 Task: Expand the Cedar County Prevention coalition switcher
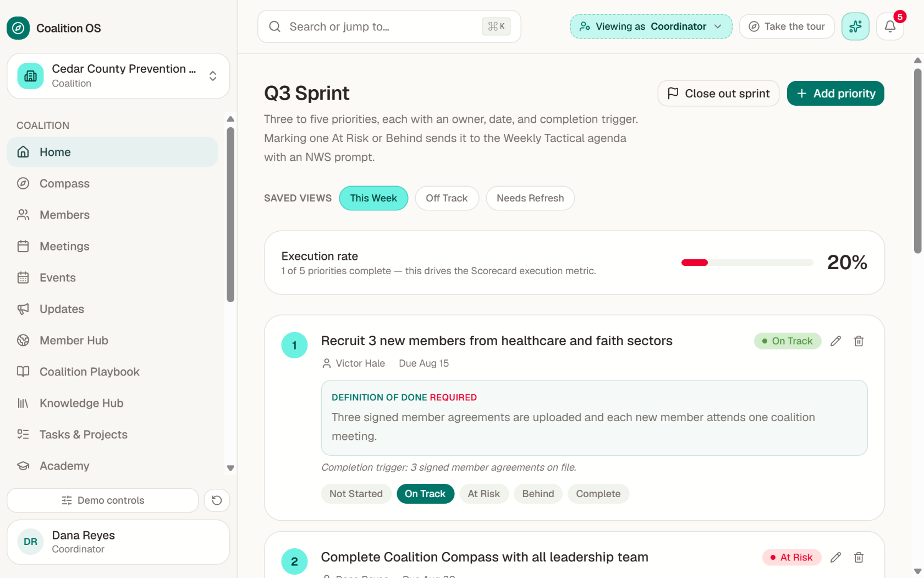(118, 76)
